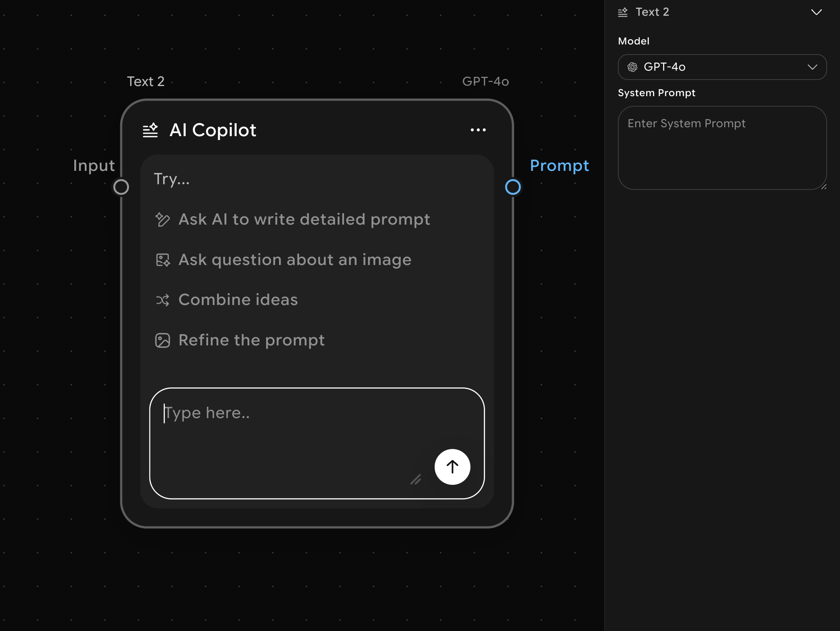
Task: Choose the Refine the prompt suggestion
Action: tap(251, 340)
